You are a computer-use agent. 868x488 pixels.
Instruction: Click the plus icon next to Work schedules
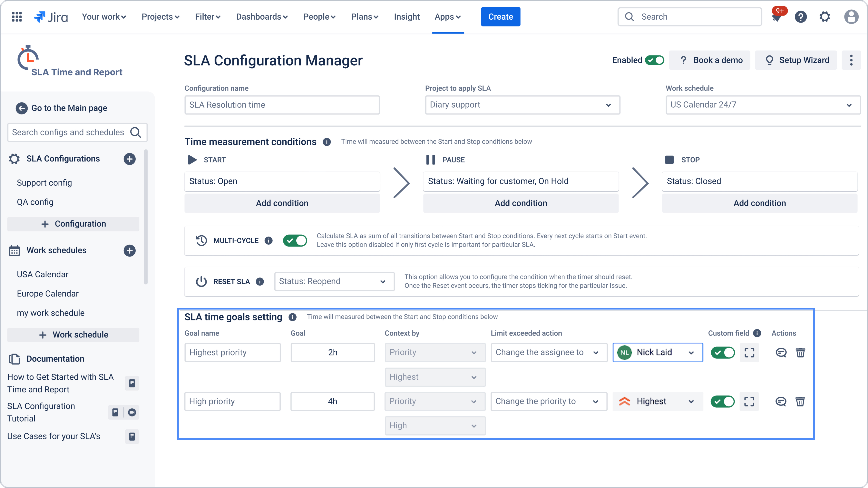(x=129, y=251)
